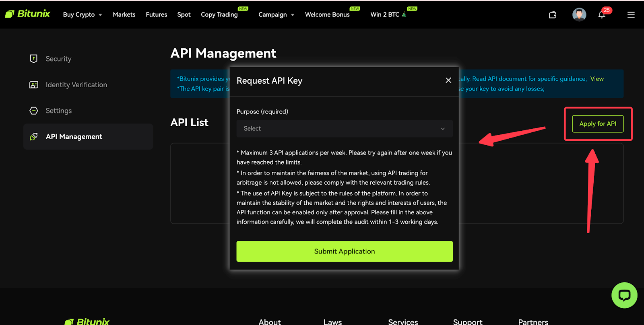Open the wallet icon in the header

(x=553, y=15)
